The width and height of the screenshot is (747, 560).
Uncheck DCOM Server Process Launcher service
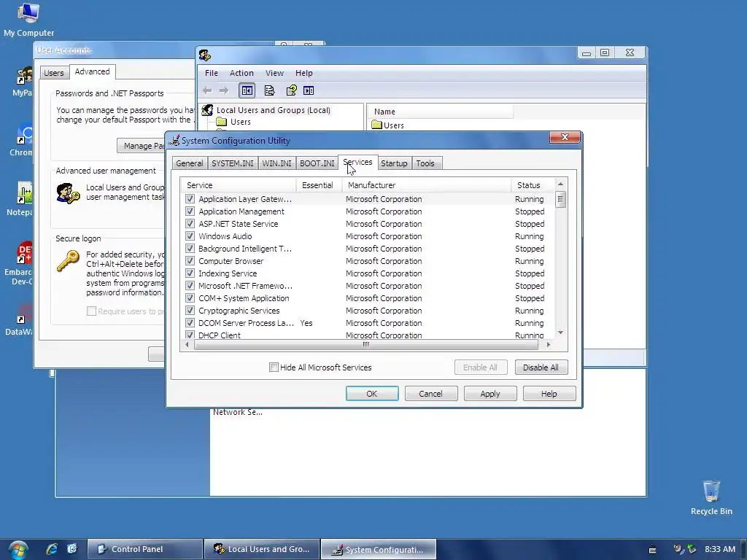190,322
